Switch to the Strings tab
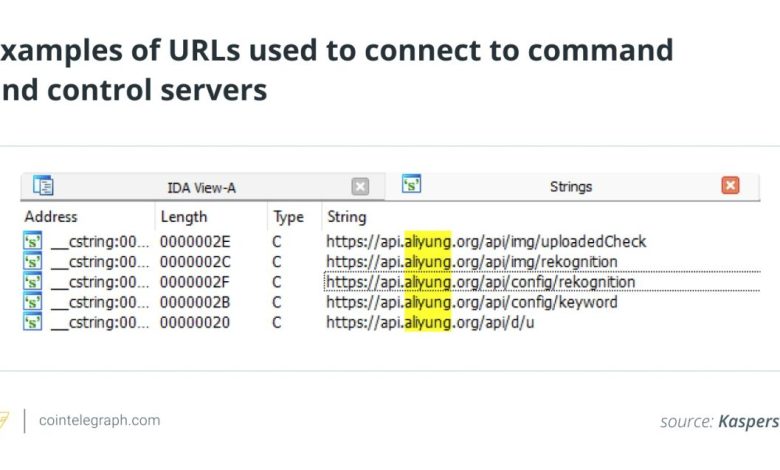780x470 pixels. click(x=570, y=186)
